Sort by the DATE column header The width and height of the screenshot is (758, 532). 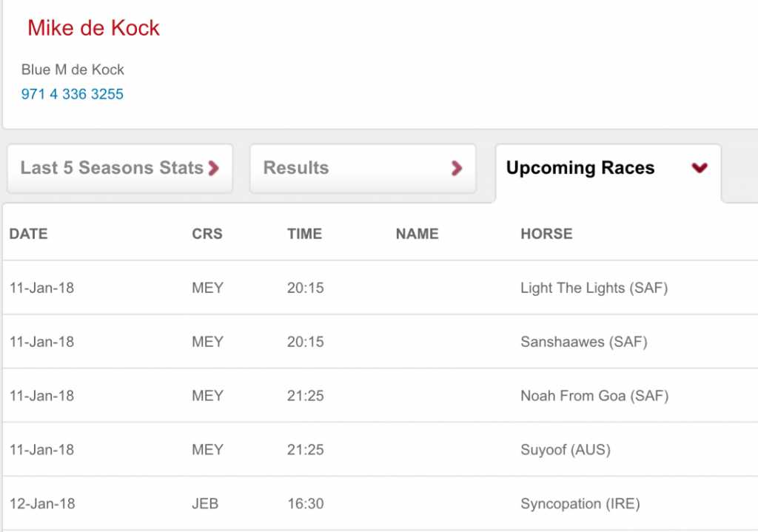tap(28, 234)
